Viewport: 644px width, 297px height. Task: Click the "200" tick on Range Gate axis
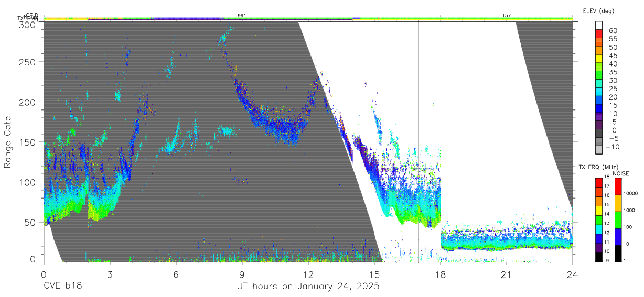[x=28, y=102]
